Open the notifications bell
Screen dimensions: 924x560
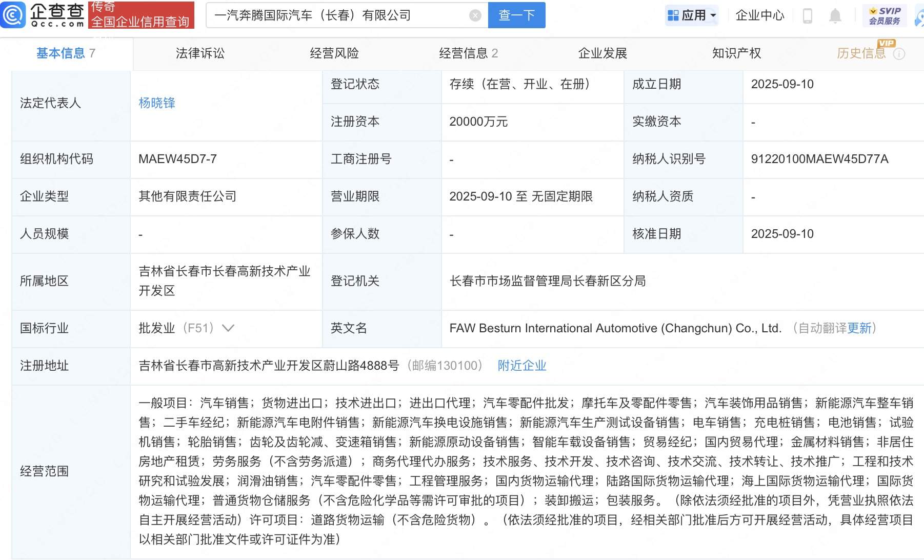pyautogui.click(x=835, y=16)
